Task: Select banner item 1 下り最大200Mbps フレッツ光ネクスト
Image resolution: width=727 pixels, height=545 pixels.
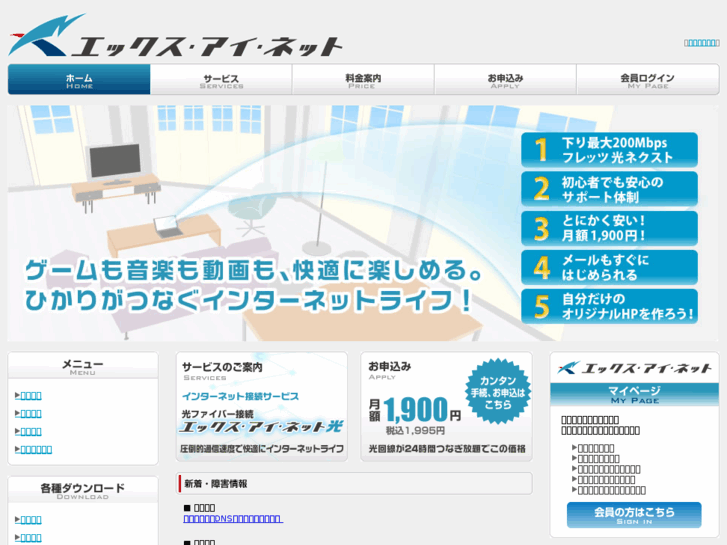Action: (609, 150)
